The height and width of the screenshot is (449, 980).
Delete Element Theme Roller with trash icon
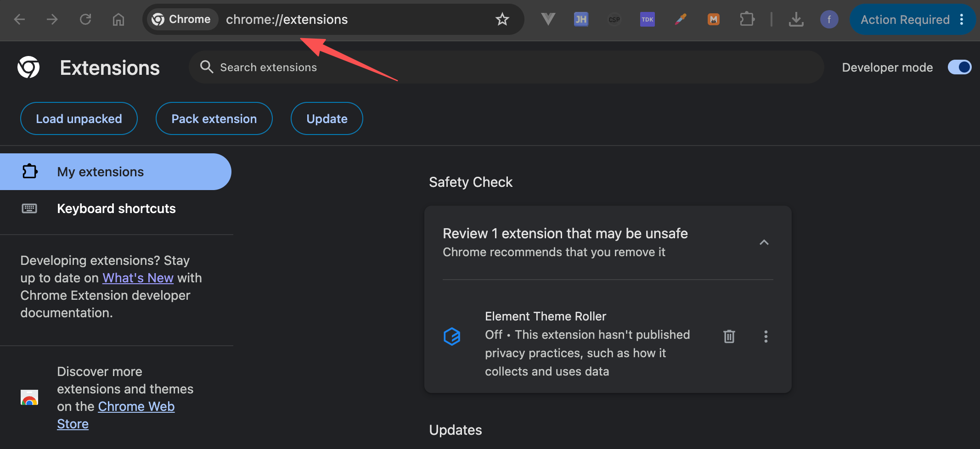pyautogui.click(x=729, y=337)
